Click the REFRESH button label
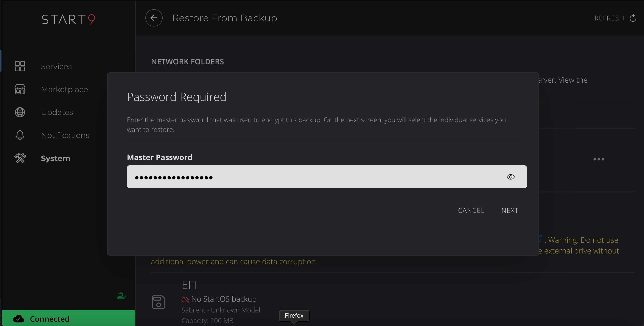Image resolution: width=644 pixels, height=326 pixels. tap(609, 18)
